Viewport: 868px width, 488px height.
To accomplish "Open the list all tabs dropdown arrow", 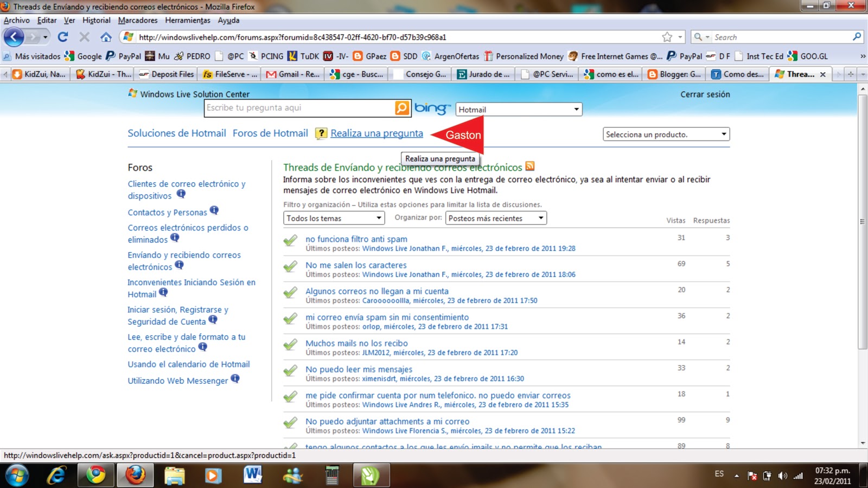I will pos(863,74).
